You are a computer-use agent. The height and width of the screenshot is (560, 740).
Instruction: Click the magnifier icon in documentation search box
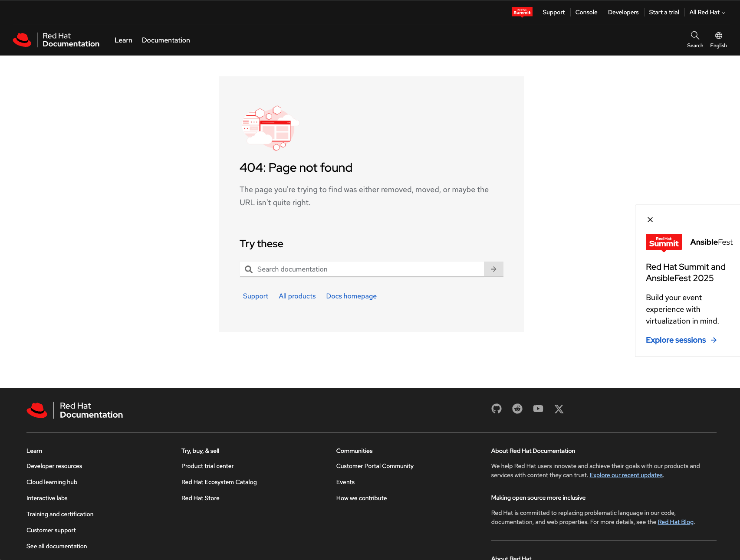pyautogui.click(x=249, y=269)
